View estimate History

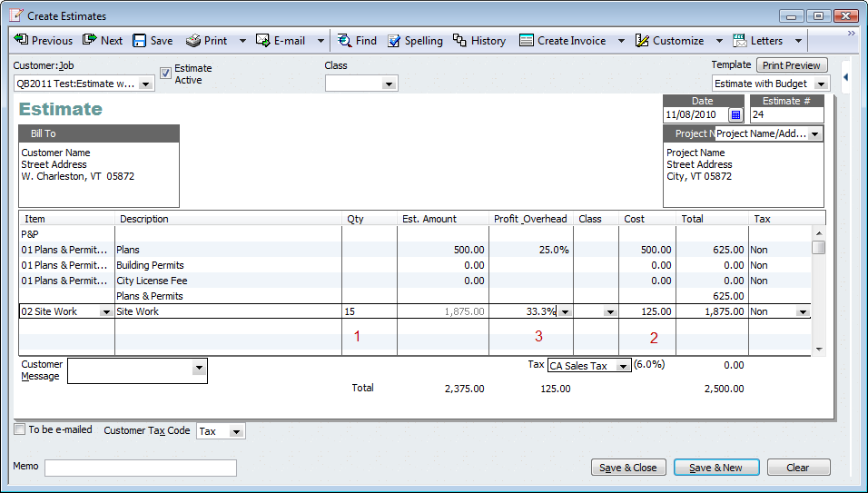tap(479, 41)
